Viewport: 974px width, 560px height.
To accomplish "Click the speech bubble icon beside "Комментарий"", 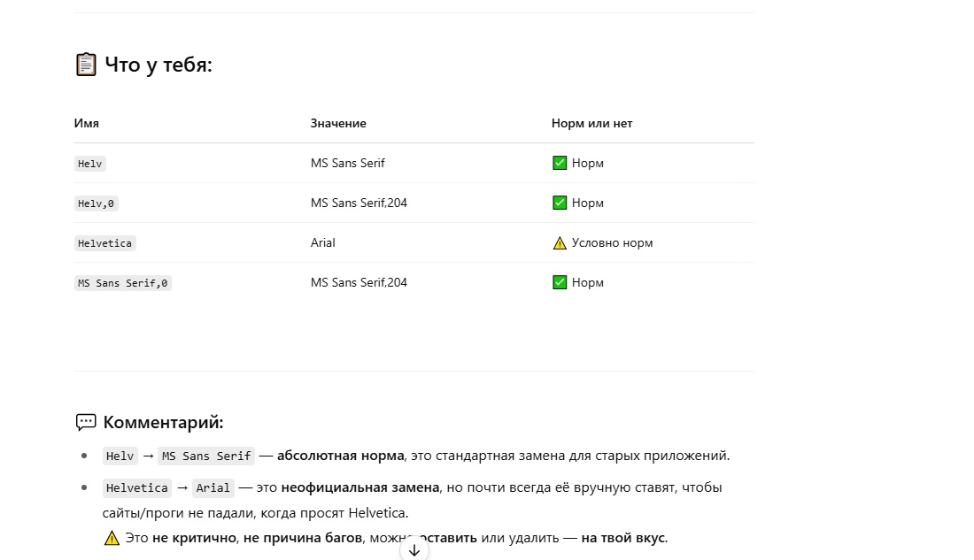I will pos(86,422).
